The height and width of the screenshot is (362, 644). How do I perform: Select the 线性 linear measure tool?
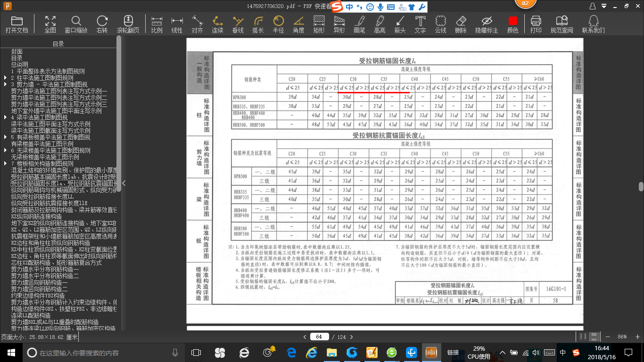click(x=177, y=24)
